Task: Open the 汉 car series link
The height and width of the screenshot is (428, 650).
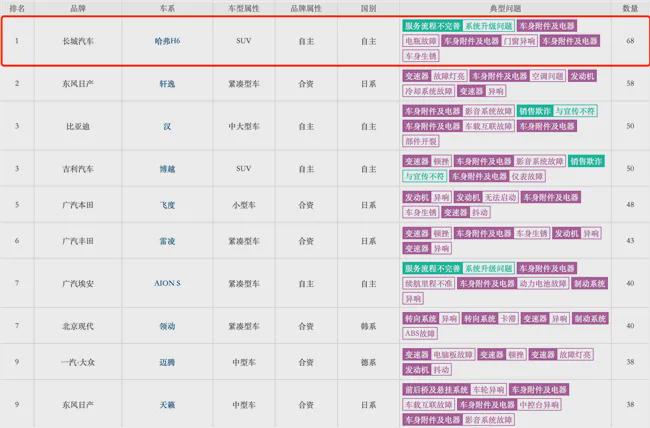Action: 167,126
